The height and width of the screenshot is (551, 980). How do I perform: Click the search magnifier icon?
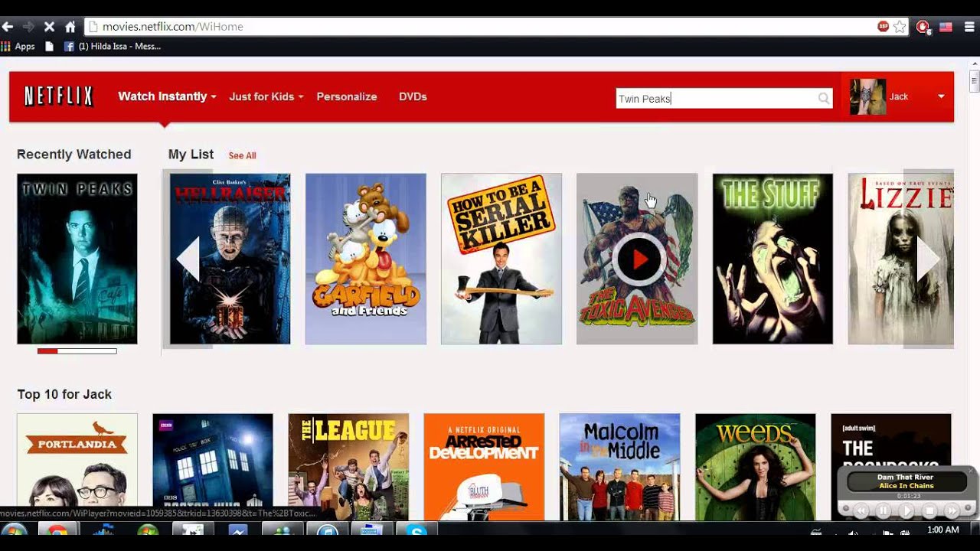tap(824, 98)
